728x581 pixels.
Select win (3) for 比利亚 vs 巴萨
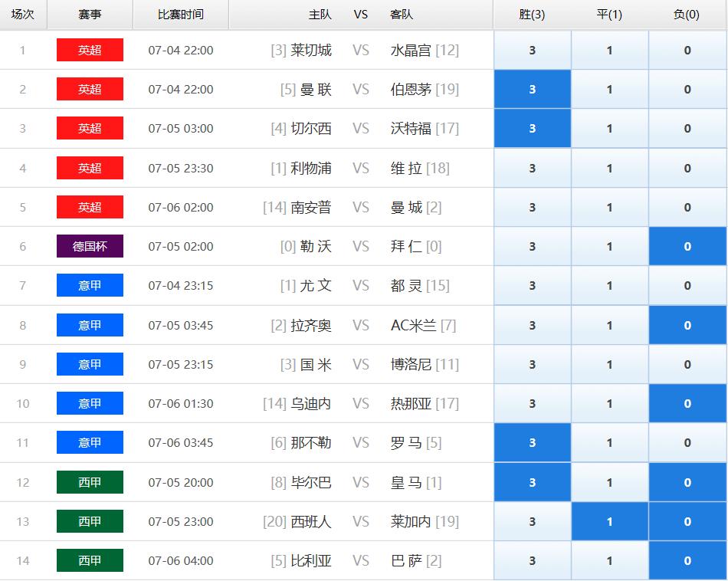pyautogui.click(x=532, y=560)
